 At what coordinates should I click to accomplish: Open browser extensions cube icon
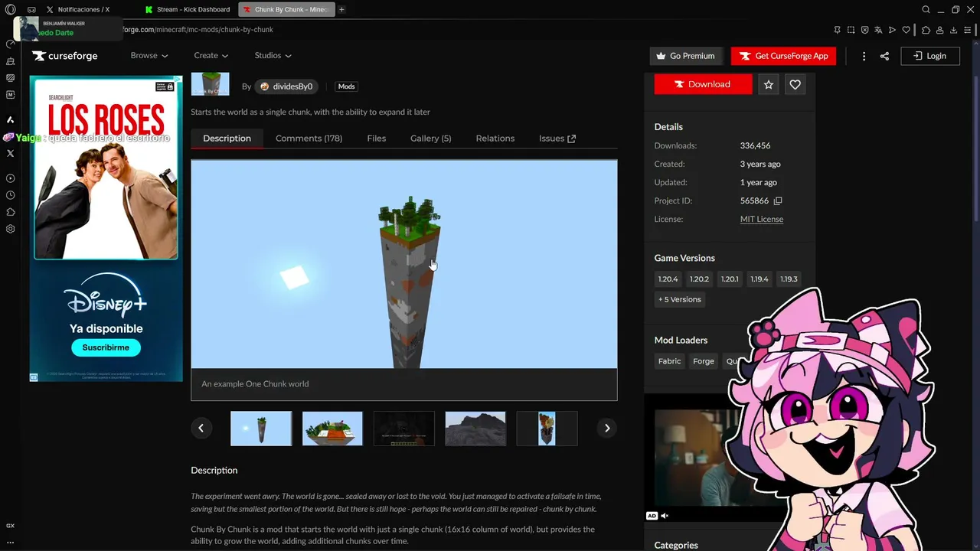point(926,30)
